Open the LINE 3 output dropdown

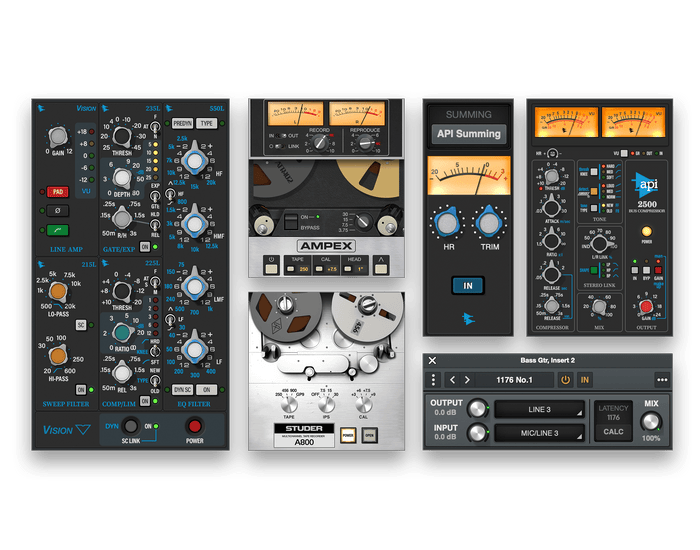pyautogui.click(x=539, y=409)
